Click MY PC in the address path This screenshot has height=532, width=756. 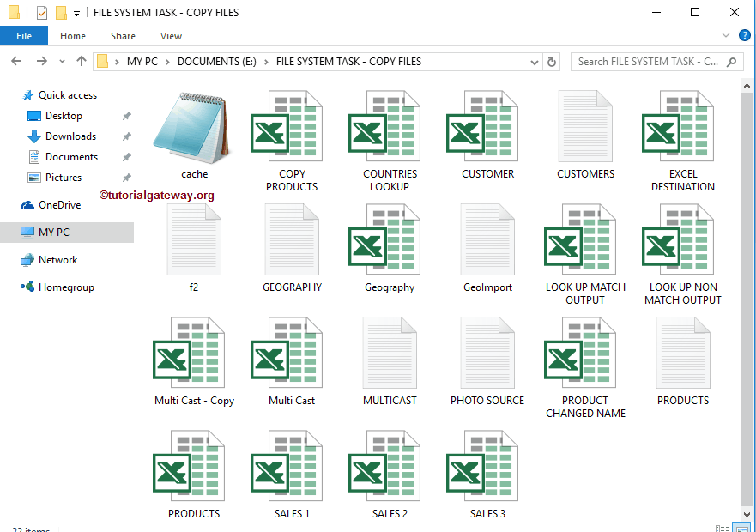pyautogui.click(x=142, y=62)
